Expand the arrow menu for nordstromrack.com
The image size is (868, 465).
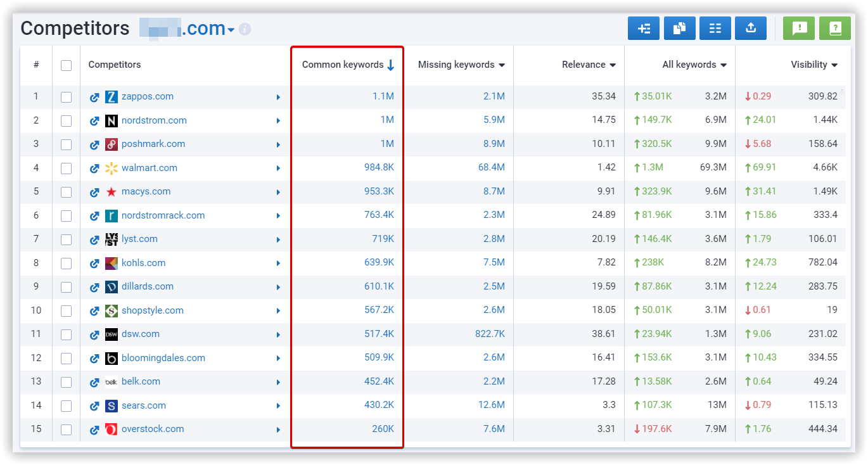pos(278,216)
